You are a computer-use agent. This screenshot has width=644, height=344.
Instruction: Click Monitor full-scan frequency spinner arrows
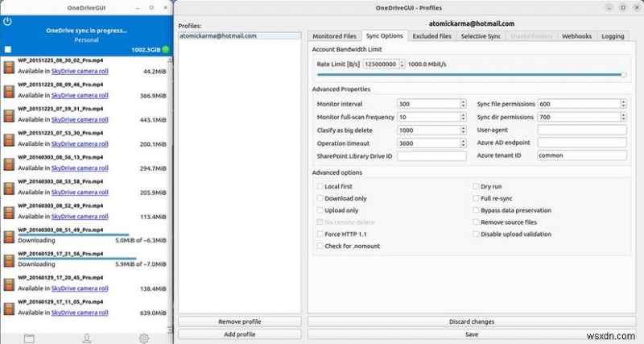(x=463, y=117)
